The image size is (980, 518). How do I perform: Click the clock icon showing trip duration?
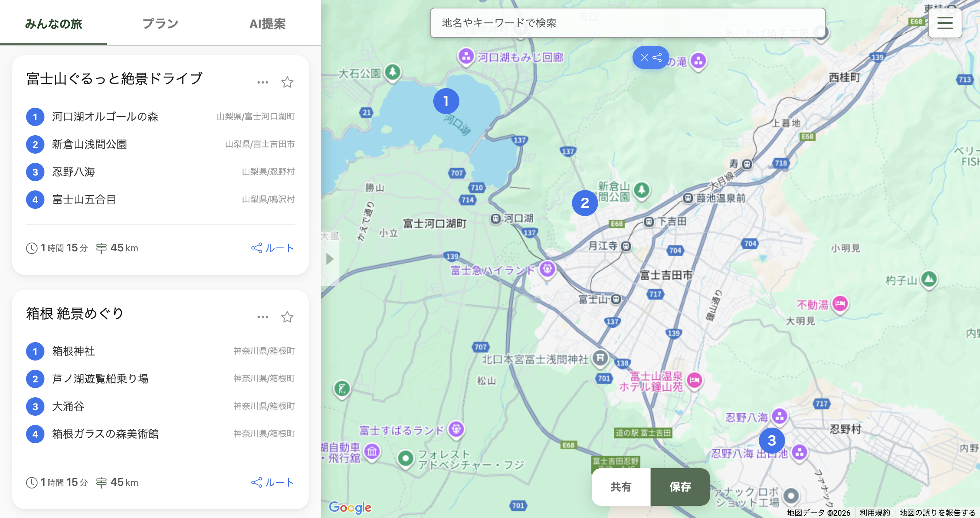[31, 248]
